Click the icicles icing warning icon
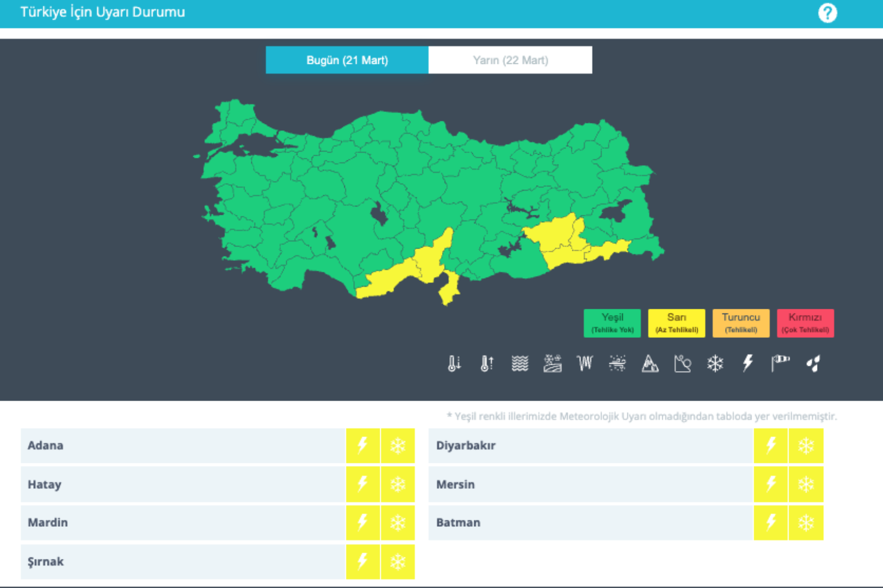The height and width of the screenshot is (588, 883). 584,363
